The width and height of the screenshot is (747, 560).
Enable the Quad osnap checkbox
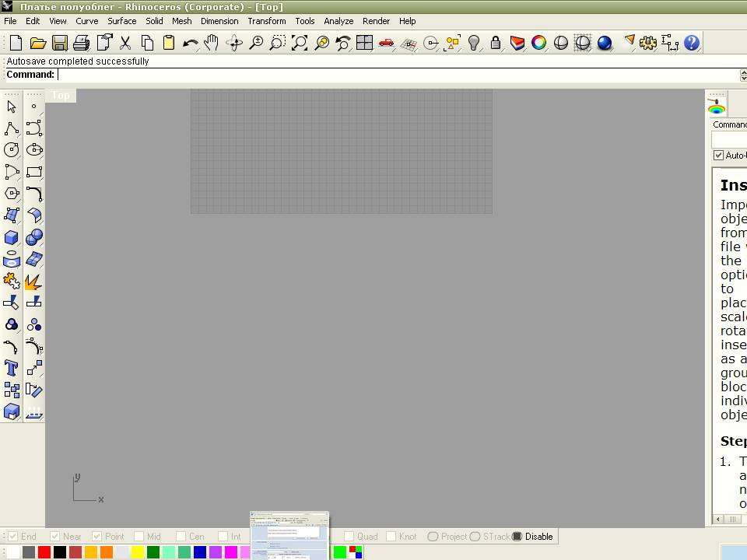[349, 536]
